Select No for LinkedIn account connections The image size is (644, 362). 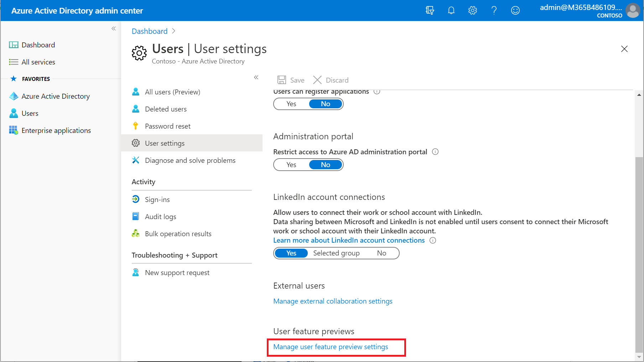pyautogui.click(x=381, y=253)
